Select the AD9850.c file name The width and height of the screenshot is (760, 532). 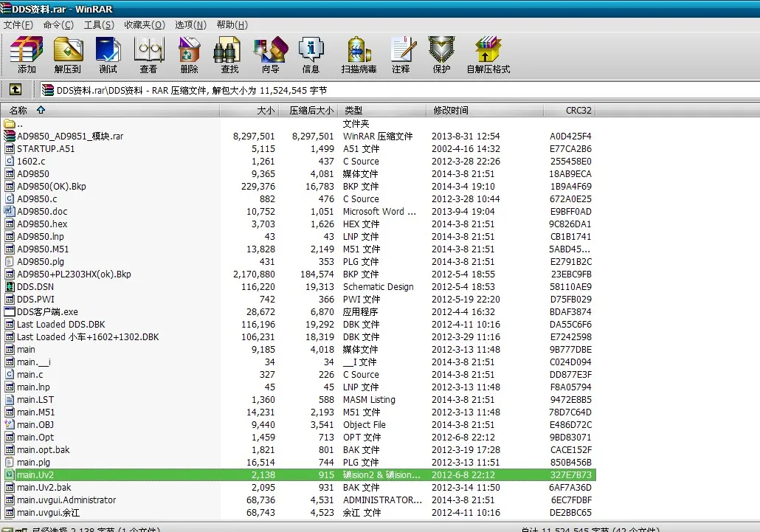37,199
